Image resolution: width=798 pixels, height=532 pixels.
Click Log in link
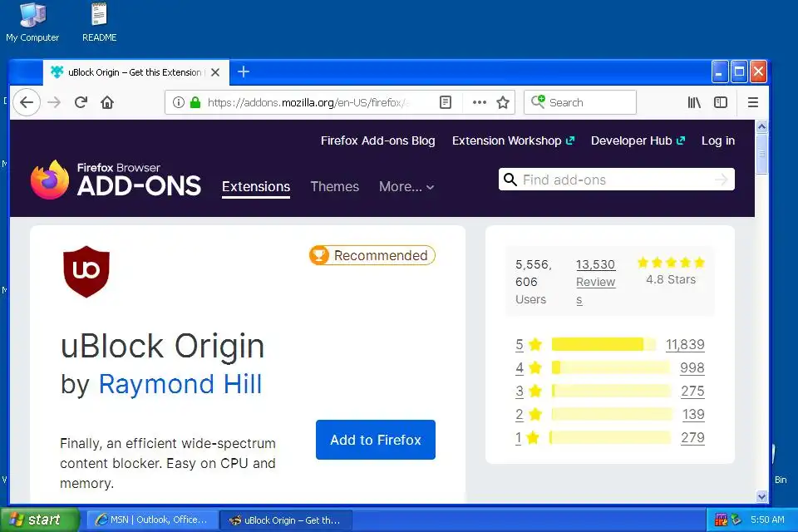718,140
